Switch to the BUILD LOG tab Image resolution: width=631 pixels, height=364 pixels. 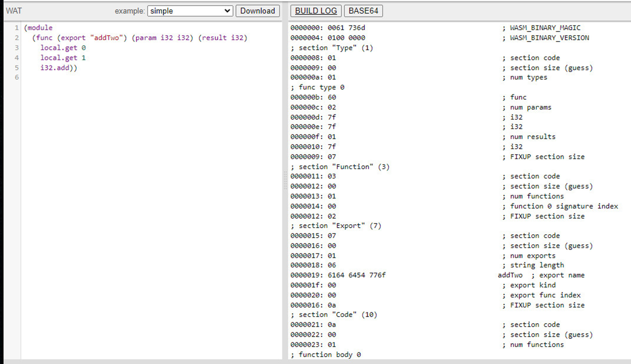[316, 11]
